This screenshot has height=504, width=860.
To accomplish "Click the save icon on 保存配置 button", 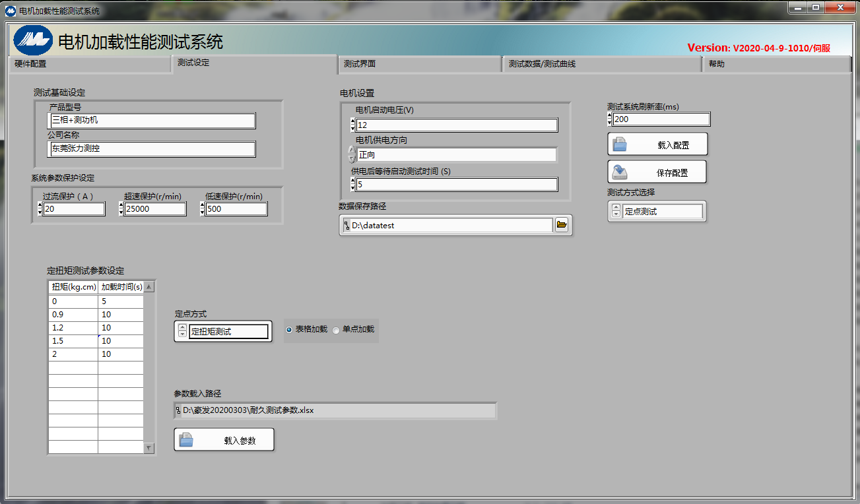I will [620, 172].
